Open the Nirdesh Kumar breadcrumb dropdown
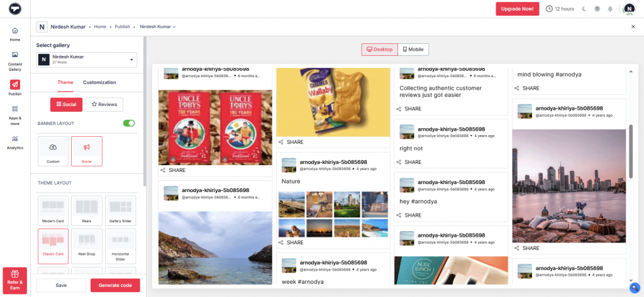644x297 pixels. point(157,27)
